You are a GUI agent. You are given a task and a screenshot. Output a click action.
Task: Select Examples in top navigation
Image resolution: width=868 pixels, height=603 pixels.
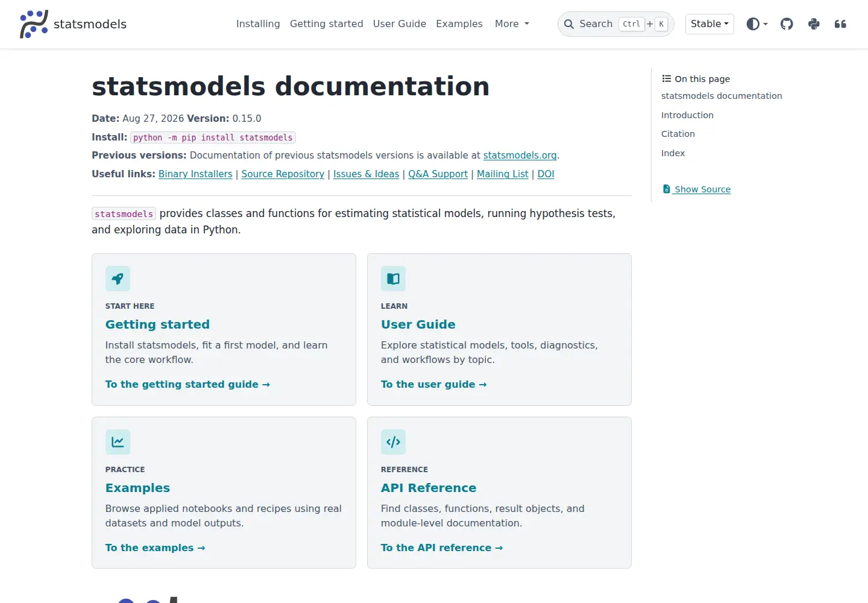[459, 24]
